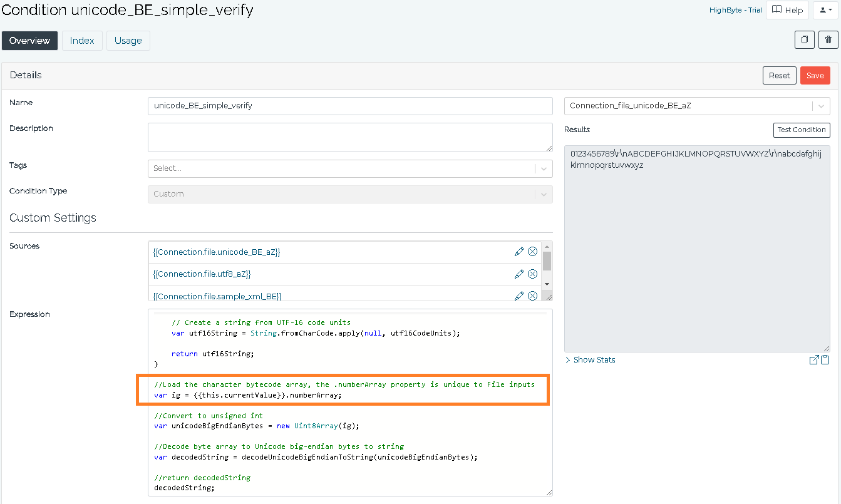
Task: Edit the Connection.file.sample_xml_BE source pencil icon
Action: 519,295
